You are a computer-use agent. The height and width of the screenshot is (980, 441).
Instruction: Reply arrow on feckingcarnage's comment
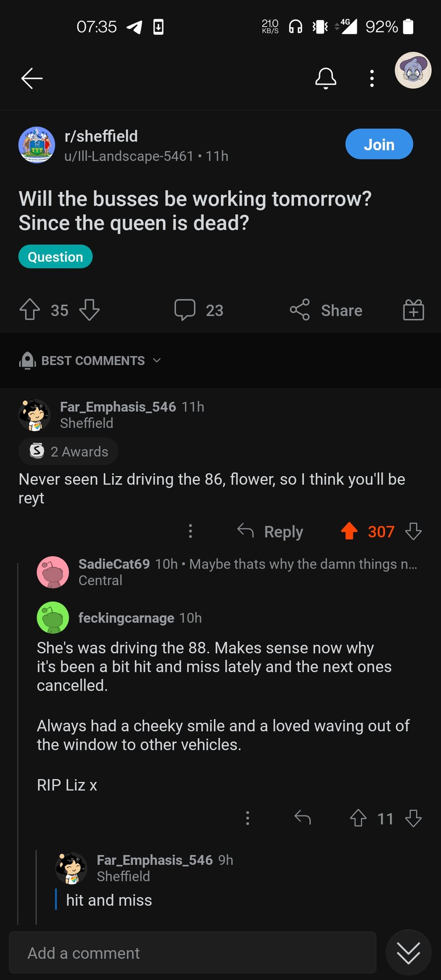point(303,818)
